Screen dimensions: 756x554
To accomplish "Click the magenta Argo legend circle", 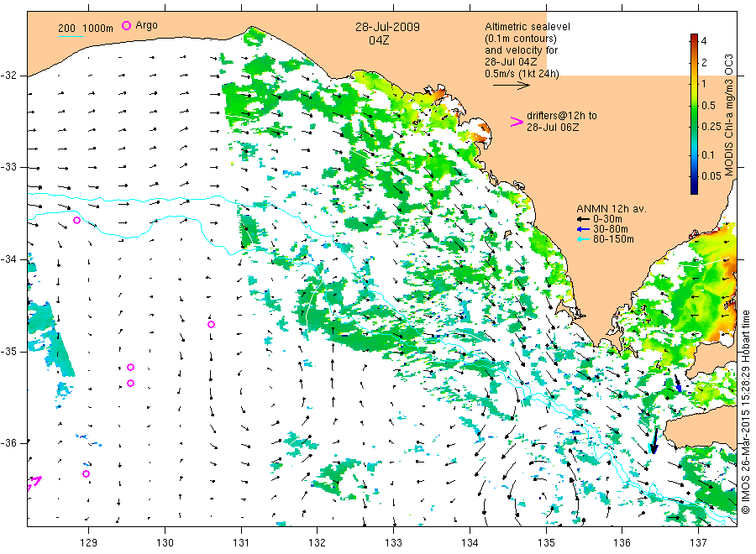I will click(126, 25).
